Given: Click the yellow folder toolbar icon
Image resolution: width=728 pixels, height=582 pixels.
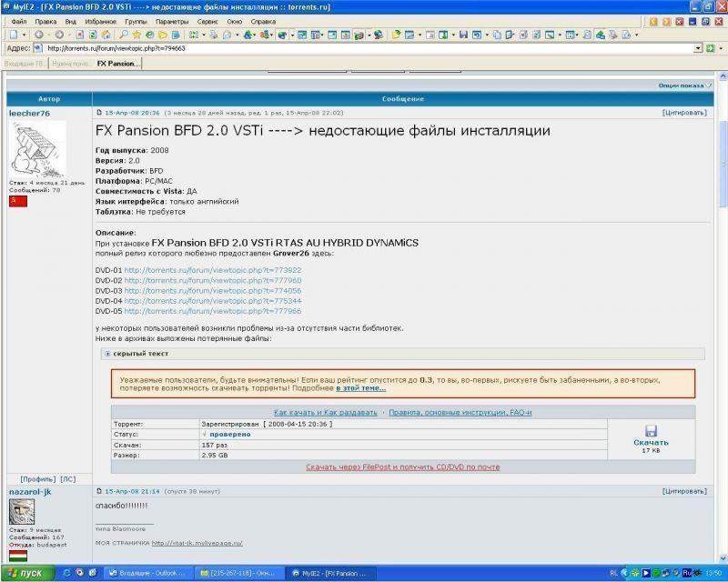Looking at the screenshot, I should click(163, 35).
